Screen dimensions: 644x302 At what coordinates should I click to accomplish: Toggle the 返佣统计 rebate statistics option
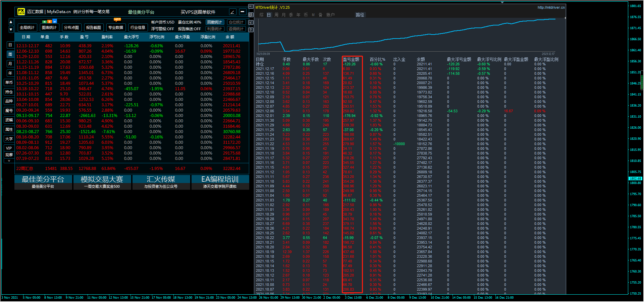click(x=236, y=29)
